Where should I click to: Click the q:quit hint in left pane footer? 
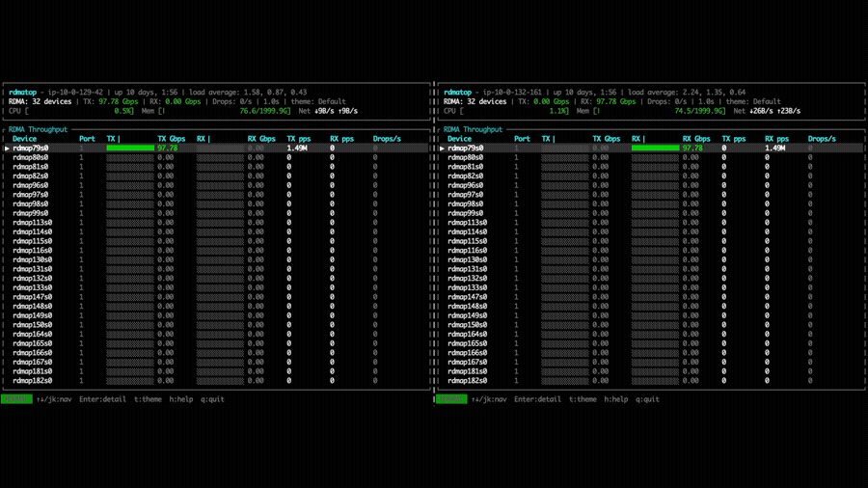click(212, 399)
